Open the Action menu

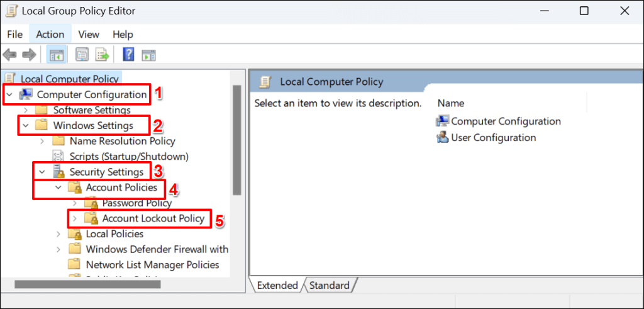click(x=50, y=35)
